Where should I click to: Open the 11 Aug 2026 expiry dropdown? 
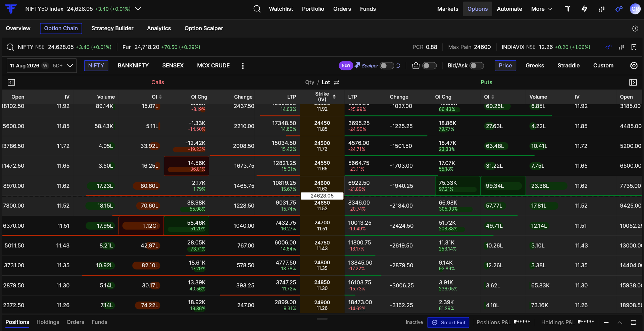tap(42, 66)
